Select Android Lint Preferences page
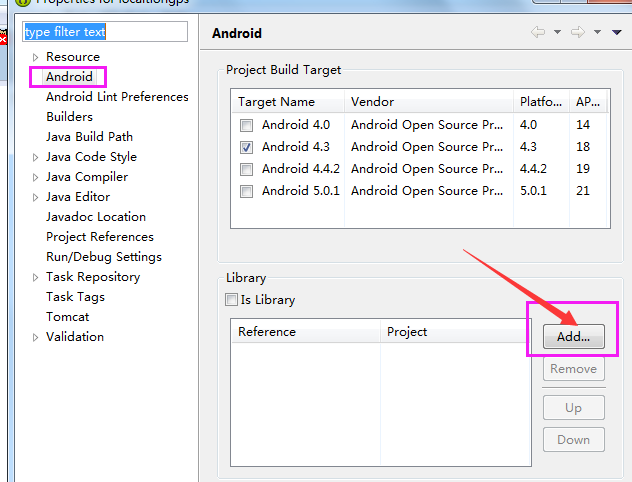The width and height of the screenshot is (632, 482). click(x=117, y=97)
